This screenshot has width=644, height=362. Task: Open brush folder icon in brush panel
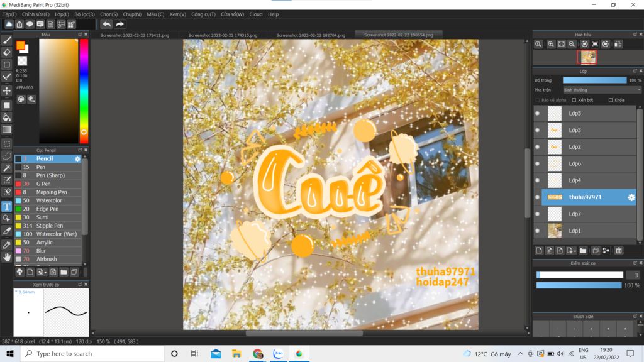64,271
